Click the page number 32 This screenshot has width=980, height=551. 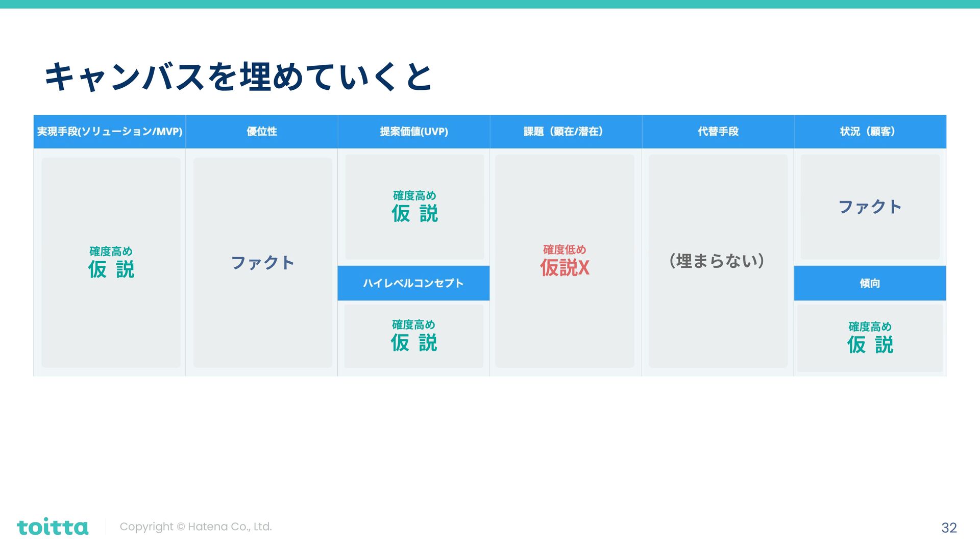(949, 528)
